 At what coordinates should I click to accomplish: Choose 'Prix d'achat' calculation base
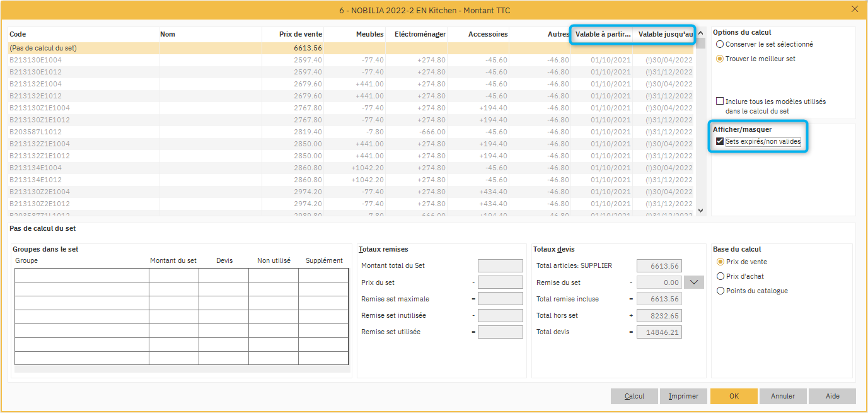721,277
